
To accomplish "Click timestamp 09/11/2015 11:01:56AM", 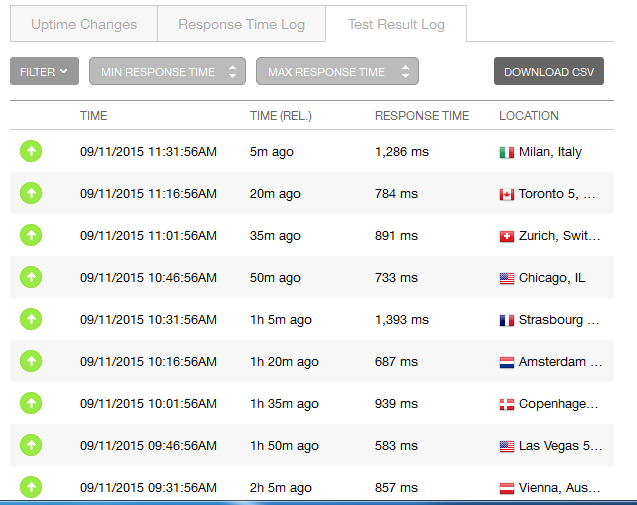I will point(148,236).
